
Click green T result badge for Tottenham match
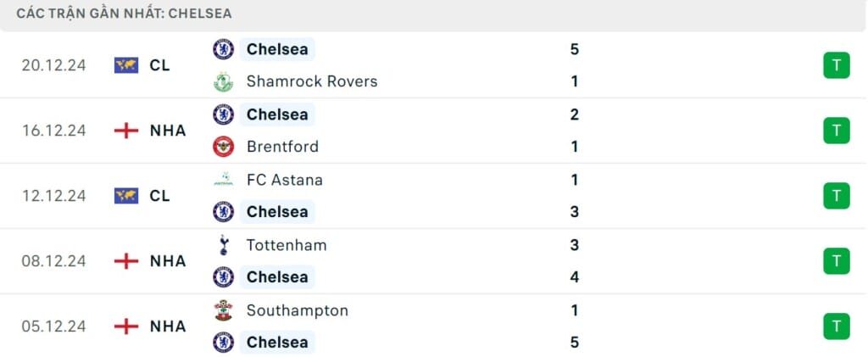[836, 261]
